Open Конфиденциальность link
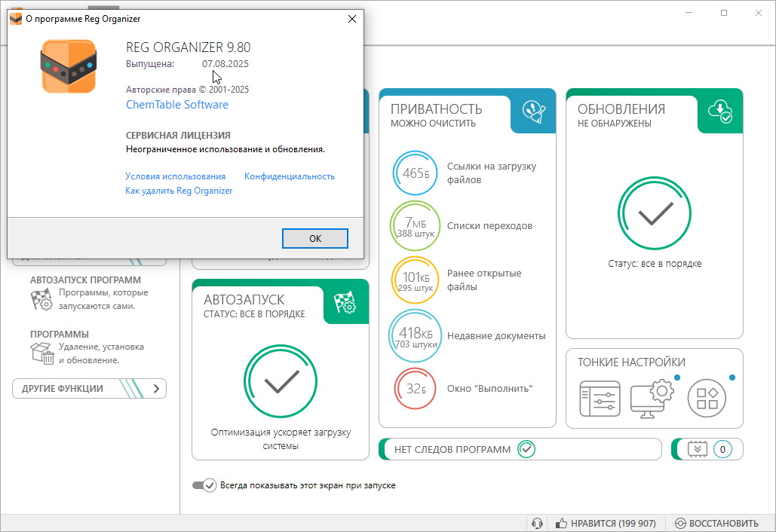Screen dimensions: 776x532 tap(290, 176)
